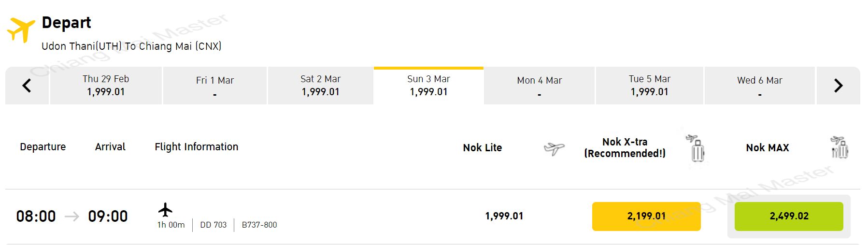
Task: Click the Nok MAX luggage icon
Action: 840,147
